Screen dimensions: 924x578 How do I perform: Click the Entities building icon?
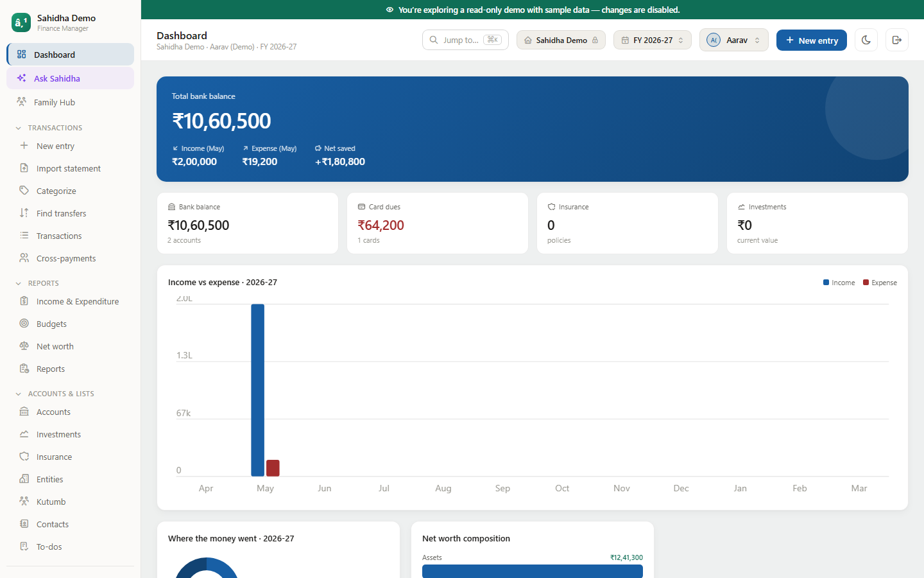[x=24, y=479]
